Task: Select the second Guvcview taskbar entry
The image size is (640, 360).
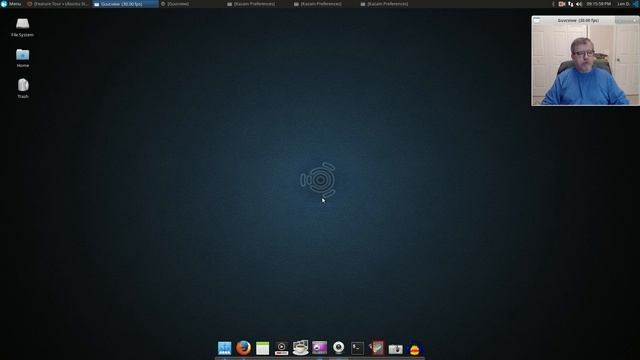Action: (191, 4)
